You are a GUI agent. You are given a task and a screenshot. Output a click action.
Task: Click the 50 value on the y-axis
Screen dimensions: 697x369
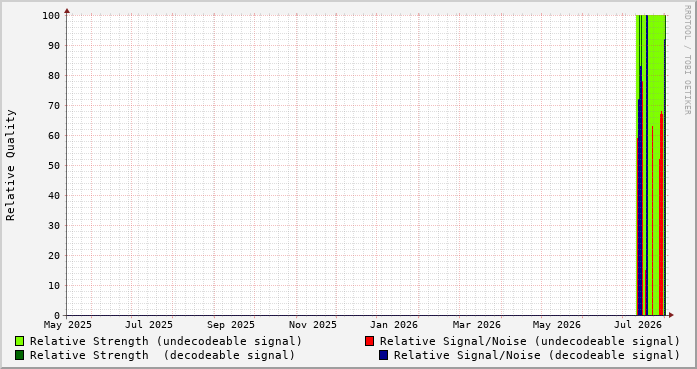[x=54, y=165]
